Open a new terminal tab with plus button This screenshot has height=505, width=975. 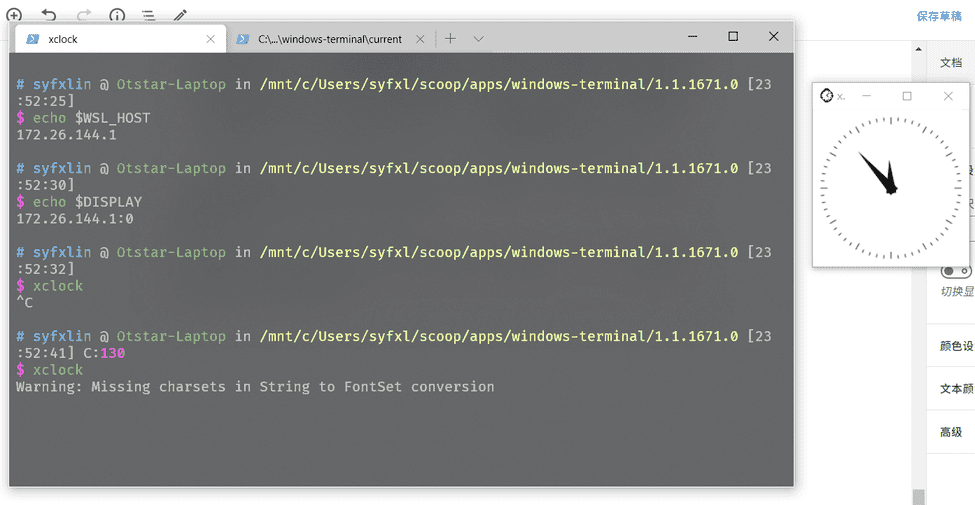point(450,39)
